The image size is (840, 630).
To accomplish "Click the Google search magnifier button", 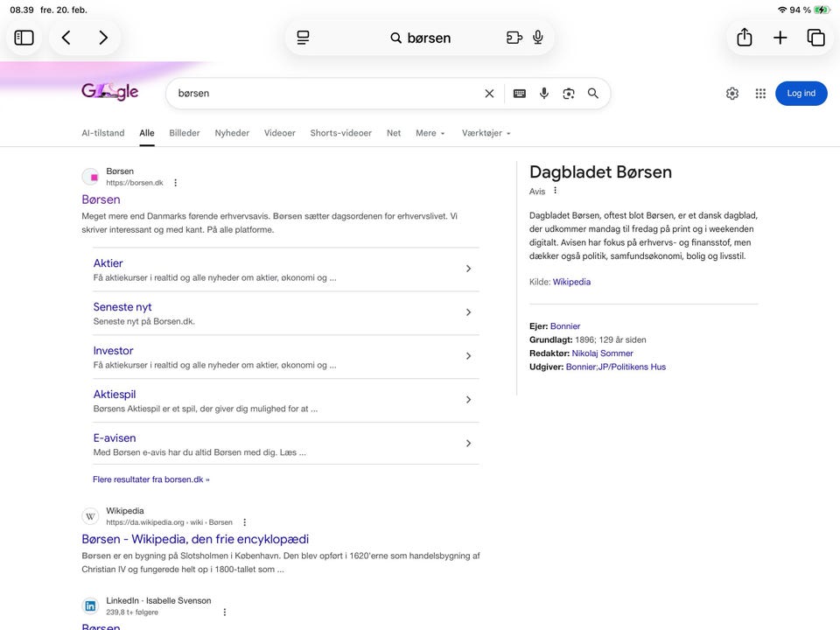I will pyautogui.click(x=593, y=94).
